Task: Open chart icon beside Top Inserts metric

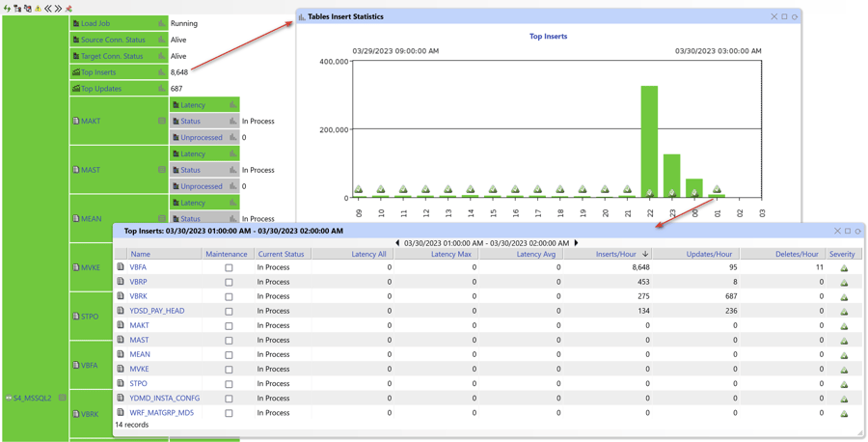Action: [161, 72]
